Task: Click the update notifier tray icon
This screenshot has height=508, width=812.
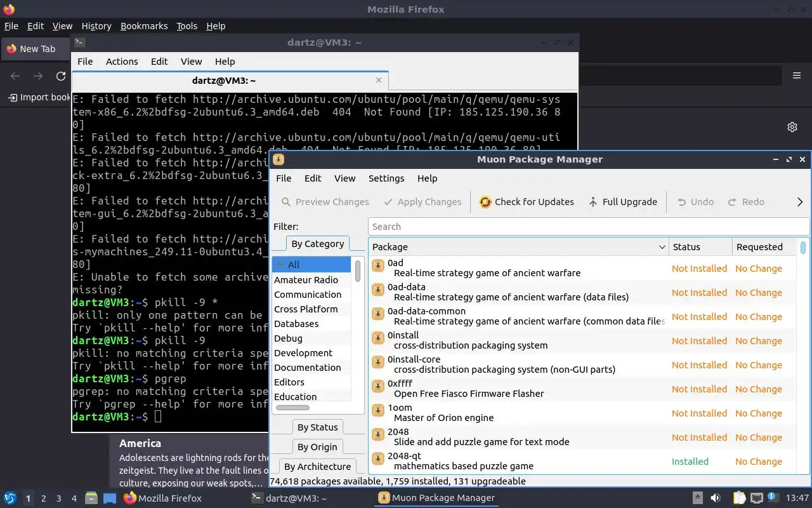Action: pyautogui.click(x=773, y=498)
